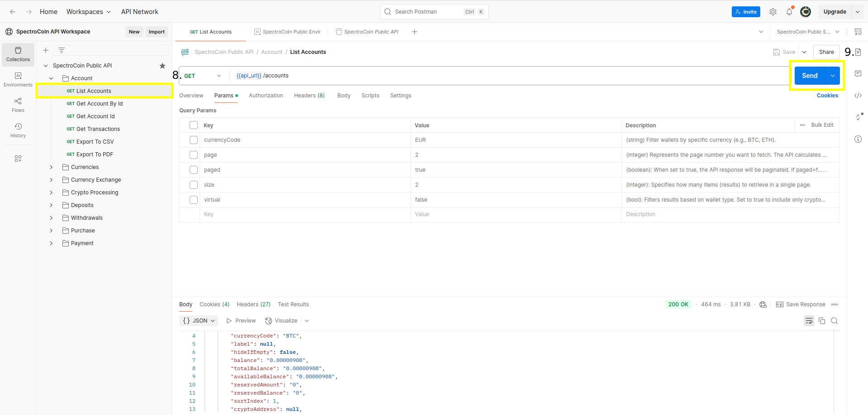
Task: Create new collection with plus icon
Action: (x=46, y=50)
